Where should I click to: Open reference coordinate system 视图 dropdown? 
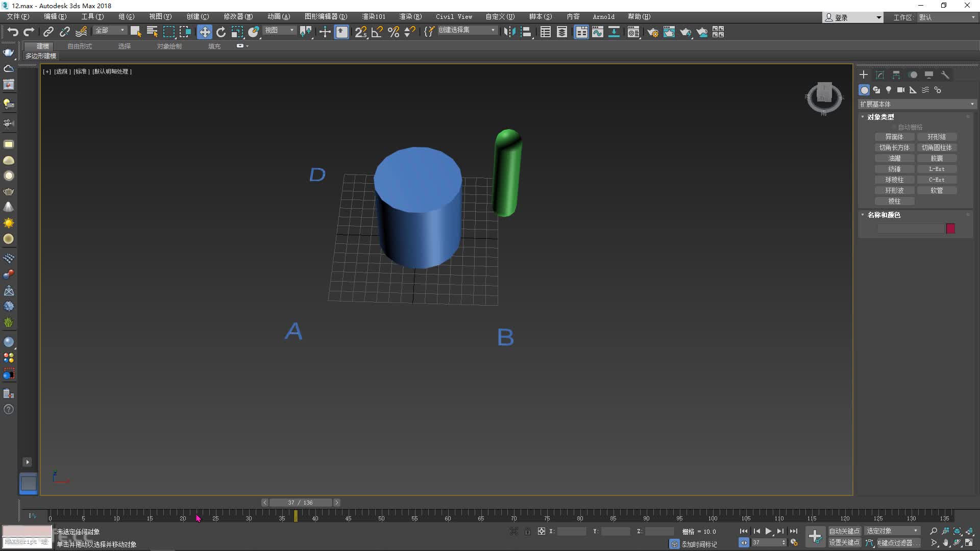(280, 31)
